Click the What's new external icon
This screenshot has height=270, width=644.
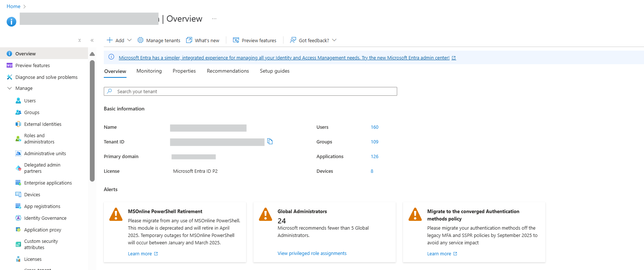coord(189,40)
